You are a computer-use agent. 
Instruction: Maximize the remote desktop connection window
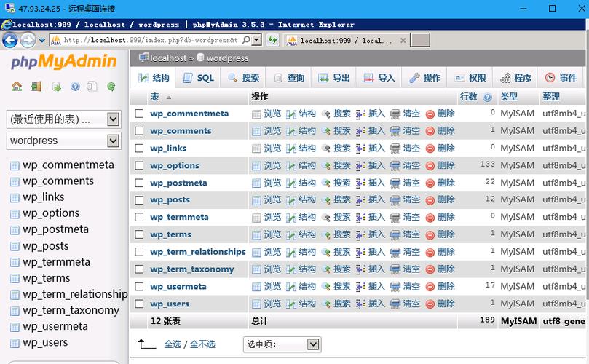coord(552,8)
